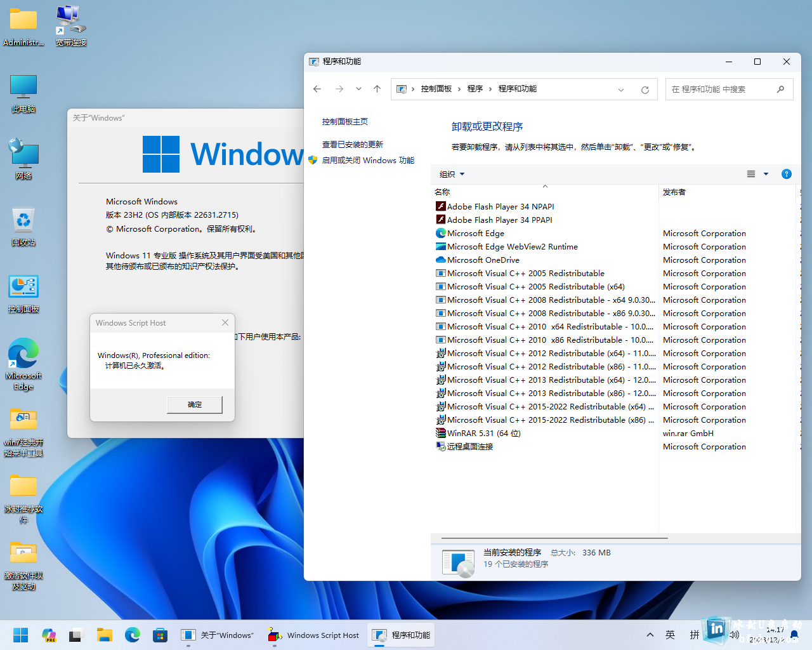The image size is (812, 650).
Task: Open Microsoft Edge desktop shortcut
Action: coord(23,364)
